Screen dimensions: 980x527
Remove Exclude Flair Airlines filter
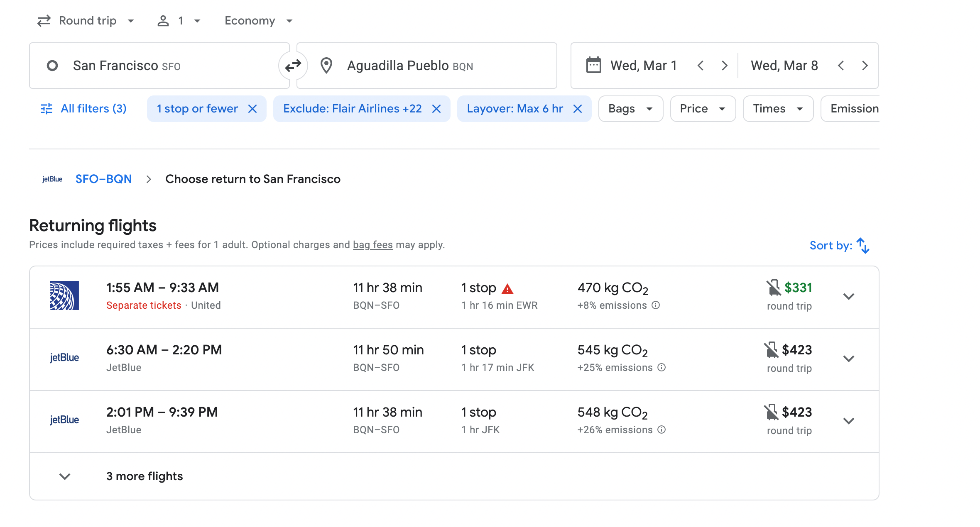(x=436, y=109)
